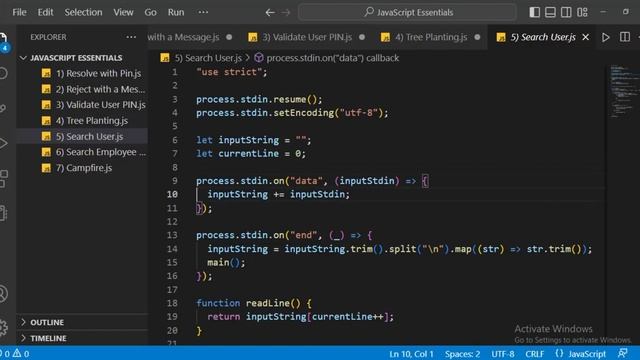Click the "use strict" line of code

click(231, 72)
